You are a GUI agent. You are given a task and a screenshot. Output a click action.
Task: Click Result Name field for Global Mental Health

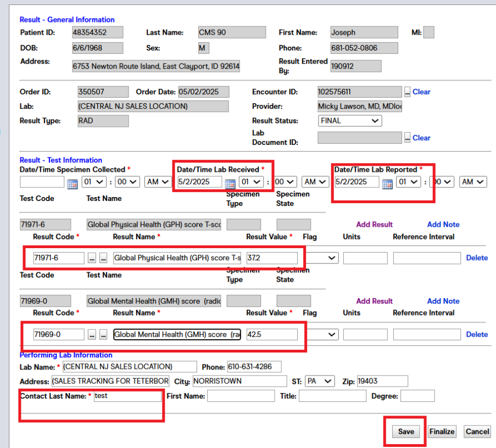click(x=177, y=334)
